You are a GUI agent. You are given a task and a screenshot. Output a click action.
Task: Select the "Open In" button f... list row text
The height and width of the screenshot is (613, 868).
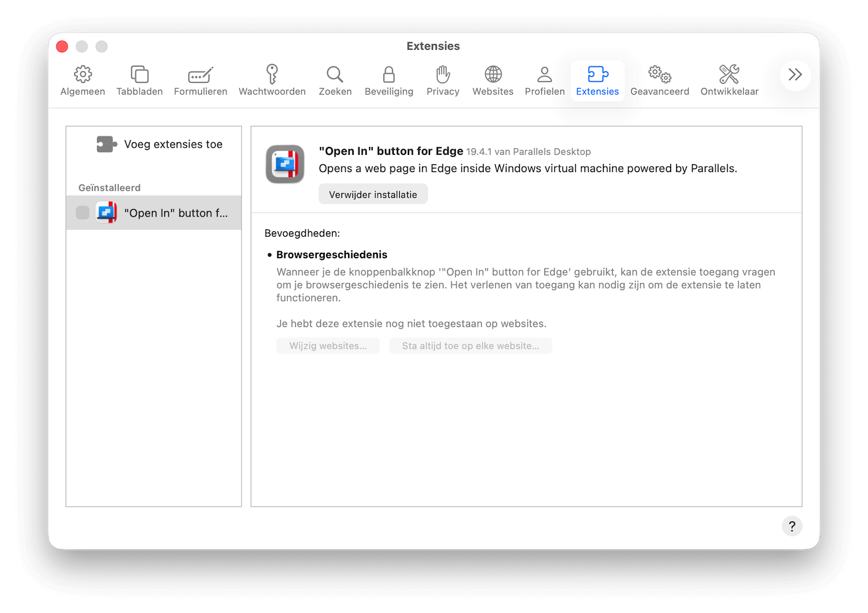[176, 213]
